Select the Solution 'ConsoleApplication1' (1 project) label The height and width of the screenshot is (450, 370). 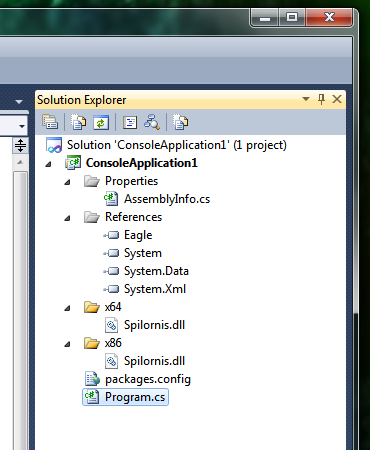click(x=177, y=145)
